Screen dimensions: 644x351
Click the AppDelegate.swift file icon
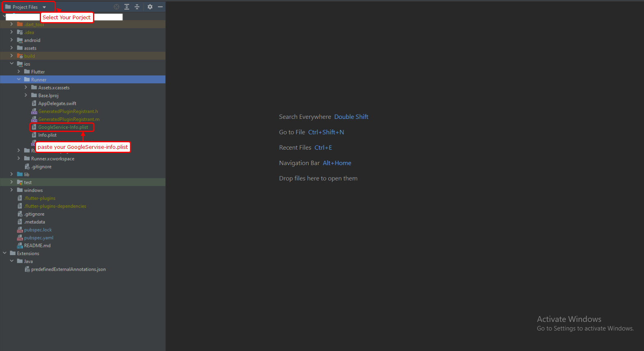[x=34, y=103]
